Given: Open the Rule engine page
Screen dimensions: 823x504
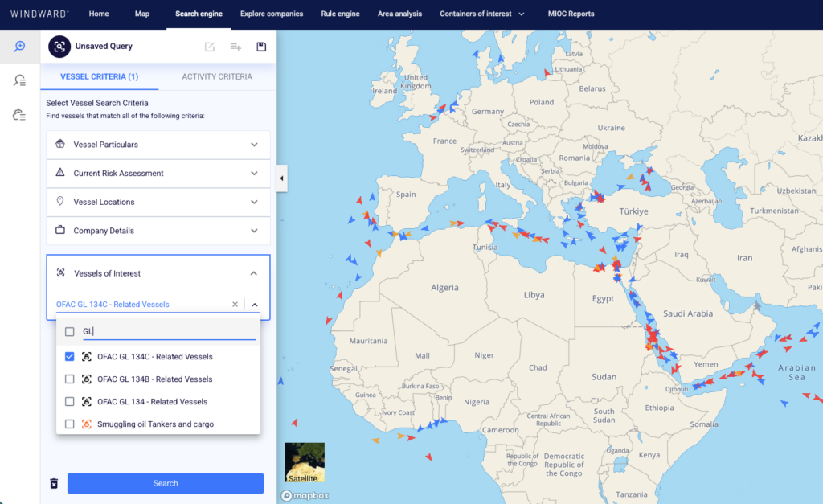Looking at the screenshot, I should pyautogui.click(x=340, y=14).
